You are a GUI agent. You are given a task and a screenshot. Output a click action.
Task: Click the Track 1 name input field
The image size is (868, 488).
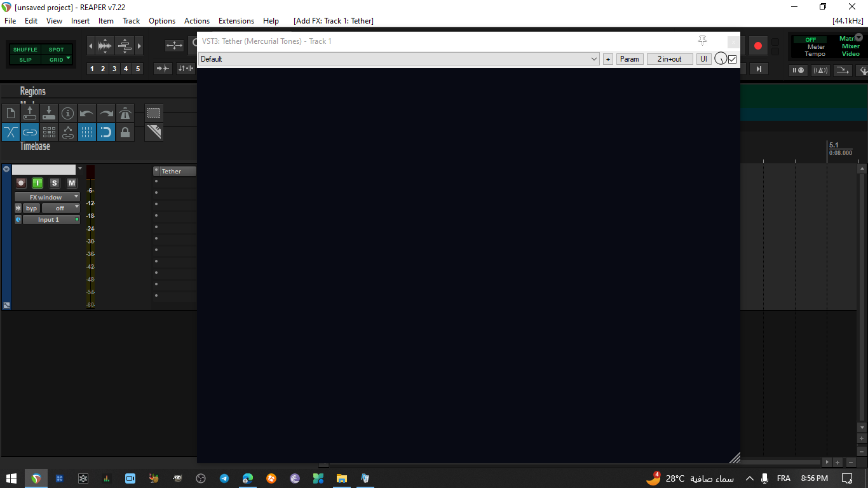coord(44,170)
